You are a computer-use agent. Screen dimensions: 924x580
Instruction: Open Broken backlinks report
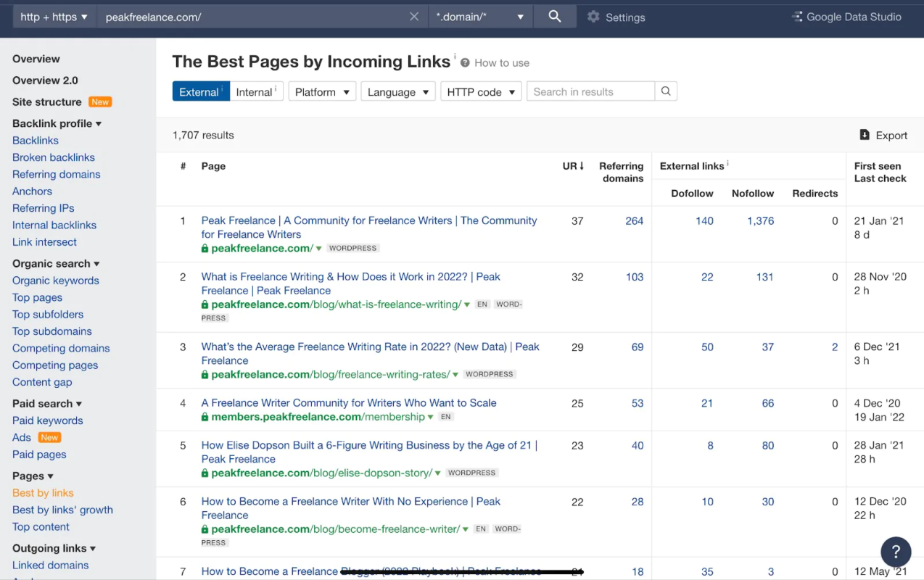point(54,157)
